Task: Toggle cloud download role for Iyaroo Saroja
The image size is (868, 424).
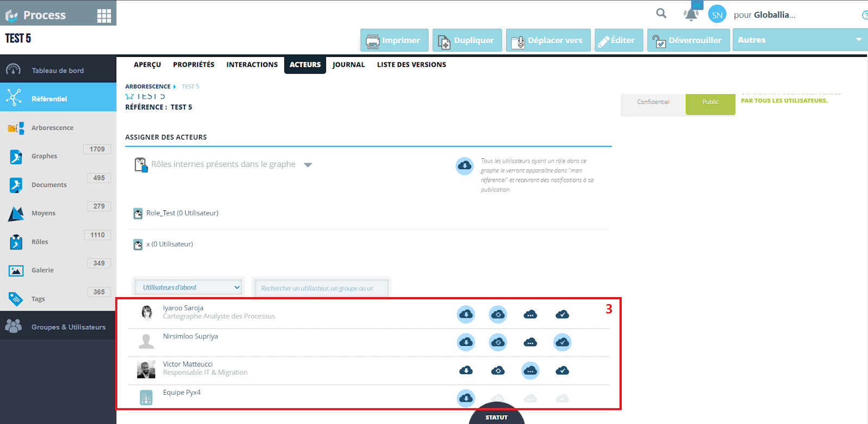Action: tap(466, 314)
